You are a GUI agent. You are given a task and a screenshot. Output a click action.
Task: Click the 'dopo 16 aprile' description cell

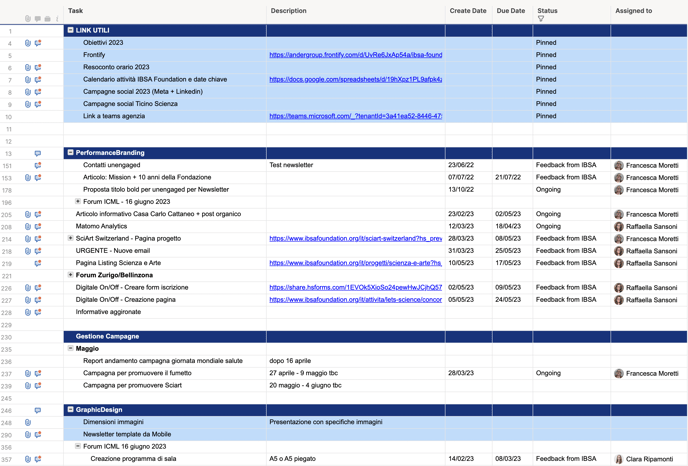(356, 361)
